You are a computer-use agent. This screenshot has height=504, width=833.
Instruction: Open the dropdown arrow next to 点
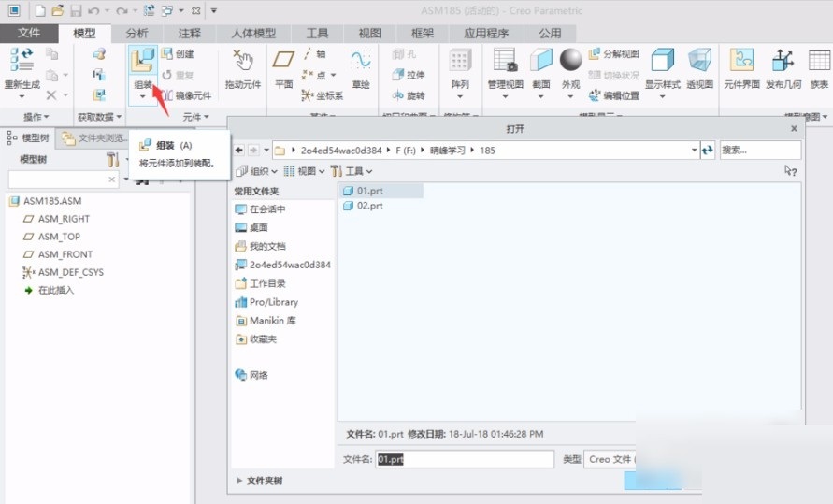point(333,75)
